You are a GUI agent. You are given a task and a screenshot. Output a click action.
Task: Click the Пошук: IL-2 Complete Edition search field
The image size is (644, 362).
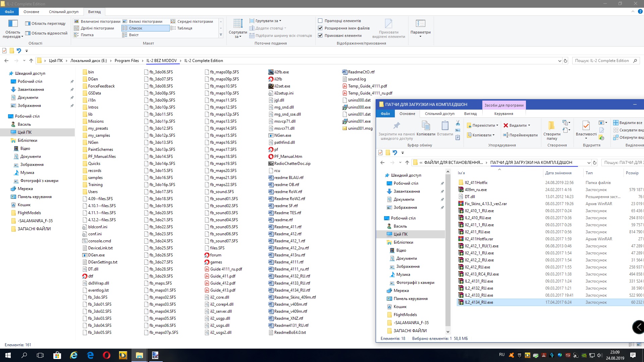[x=602, y=61]
